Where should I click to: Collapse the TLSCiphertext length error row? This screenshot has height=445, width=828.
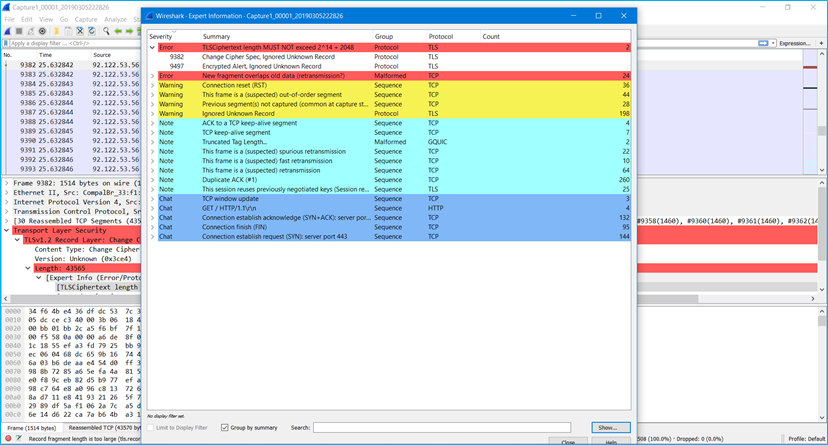point(153,48)
